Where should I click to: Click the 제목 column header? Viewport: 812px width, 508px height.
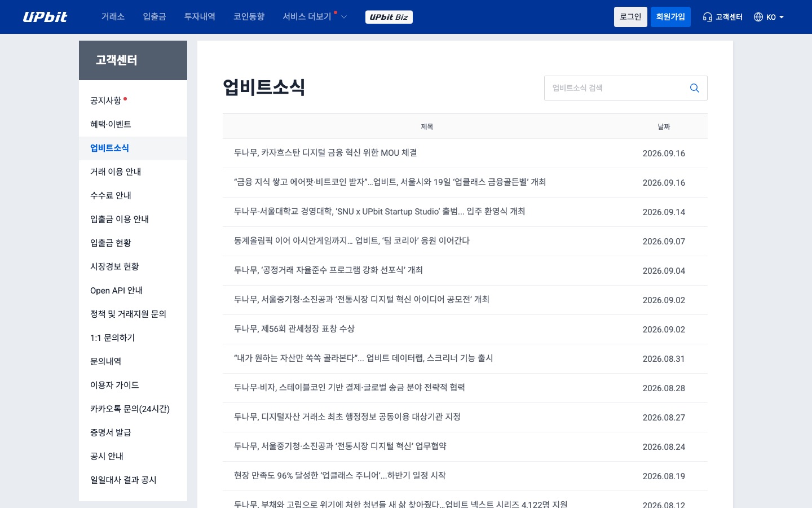click(x=427, y=126)
